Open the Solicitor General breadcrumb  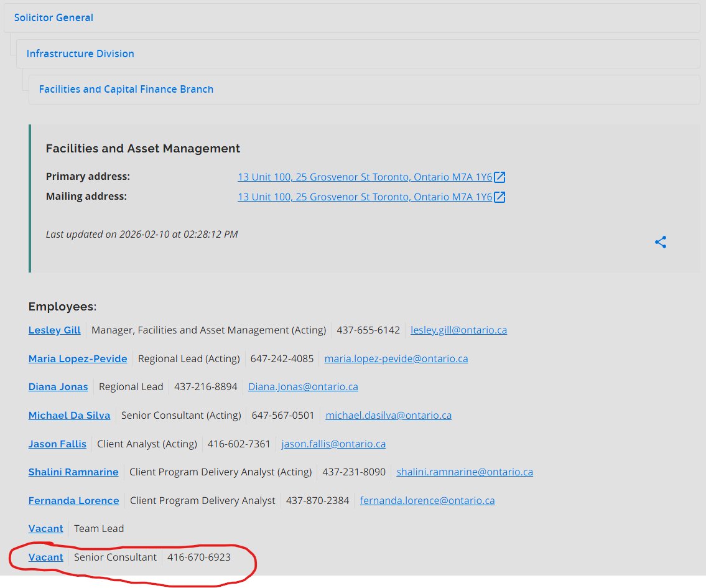coord(53,17)
